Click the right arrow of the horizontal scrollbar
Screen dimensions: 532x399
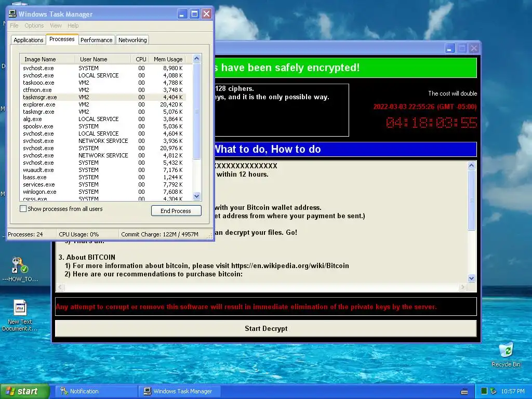[462, 287]
